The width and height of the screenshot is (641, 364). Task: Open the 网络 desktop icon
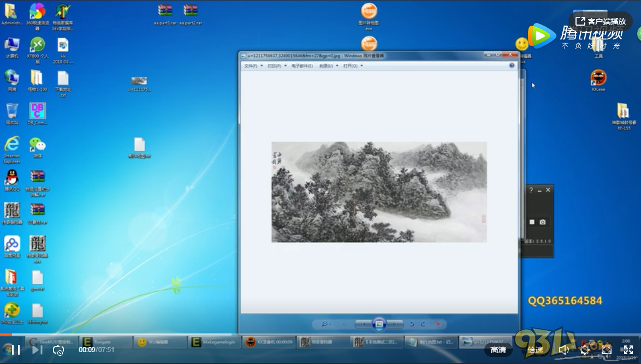[x=11, y=80]
